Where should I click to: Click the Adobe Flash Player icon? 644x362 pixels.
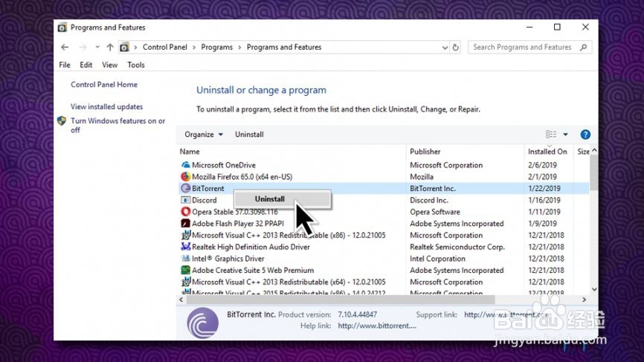point(186,223)
